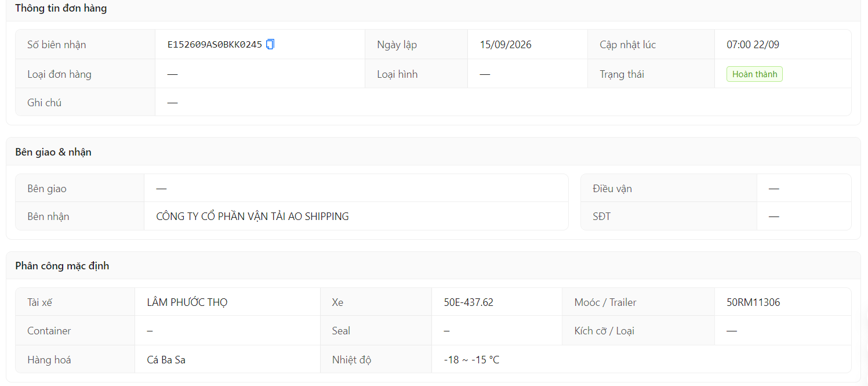Click the 'Số biên nhận' label

click(57, 45)
